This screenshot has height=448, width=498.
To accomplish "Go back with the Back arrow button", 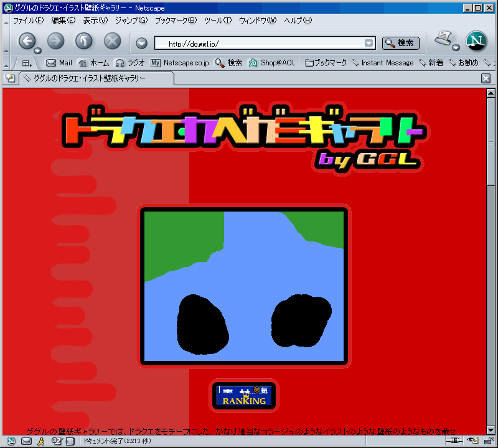I will 27,41.
